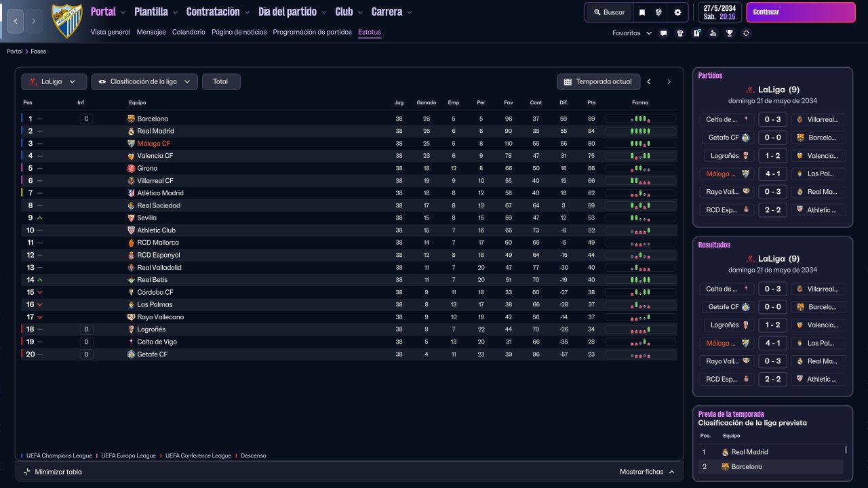Open settings gear icon

point(677,12)
